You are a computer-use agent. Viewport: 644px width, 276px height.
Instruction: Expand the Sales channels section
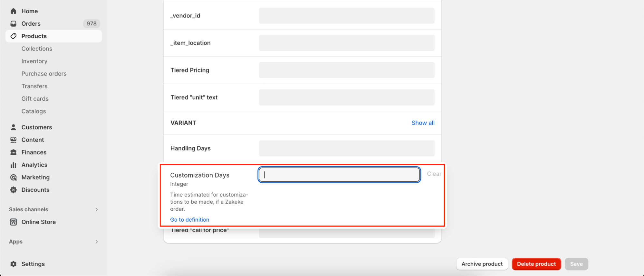(x=96, y=209)
